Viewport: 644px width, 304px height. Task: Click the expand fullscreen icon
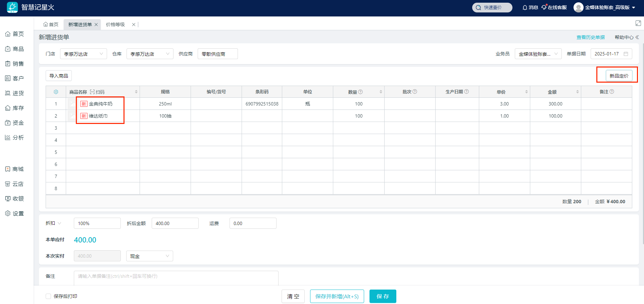[638, 23]
